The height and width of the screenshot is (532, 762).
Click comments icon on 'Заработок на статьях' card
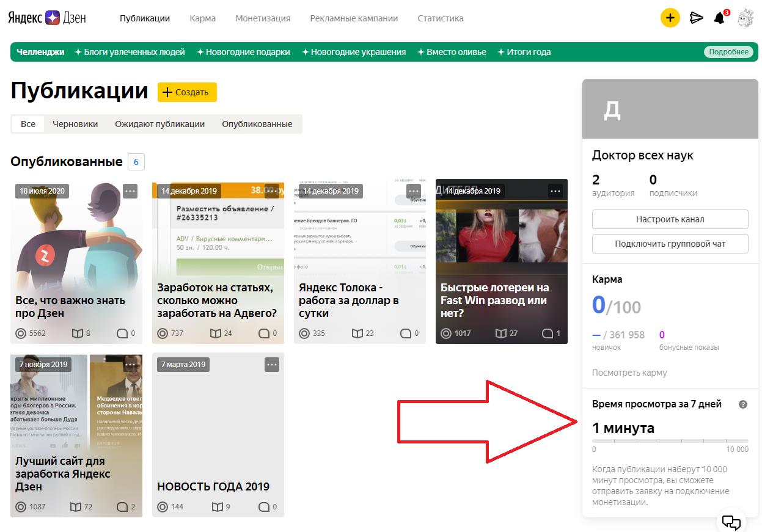pos(264,333)
